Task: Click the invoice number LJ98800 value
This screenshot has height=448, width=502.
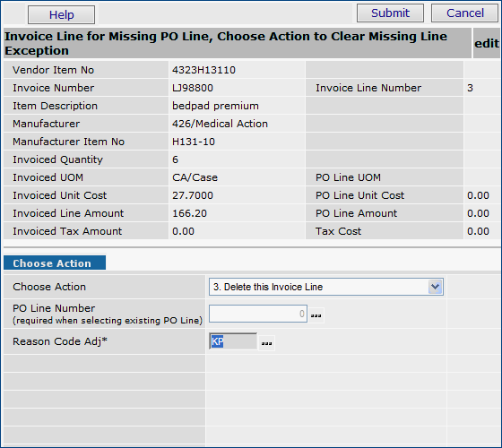Action: tap(193, 88)
